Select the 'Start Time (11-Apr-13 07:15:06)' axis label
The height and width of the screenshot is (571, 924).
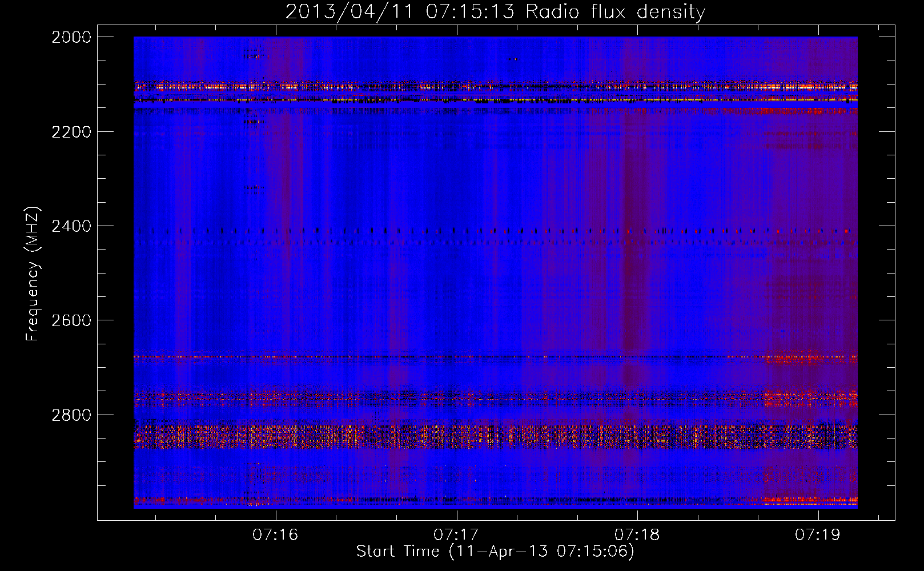pos(495,552)
